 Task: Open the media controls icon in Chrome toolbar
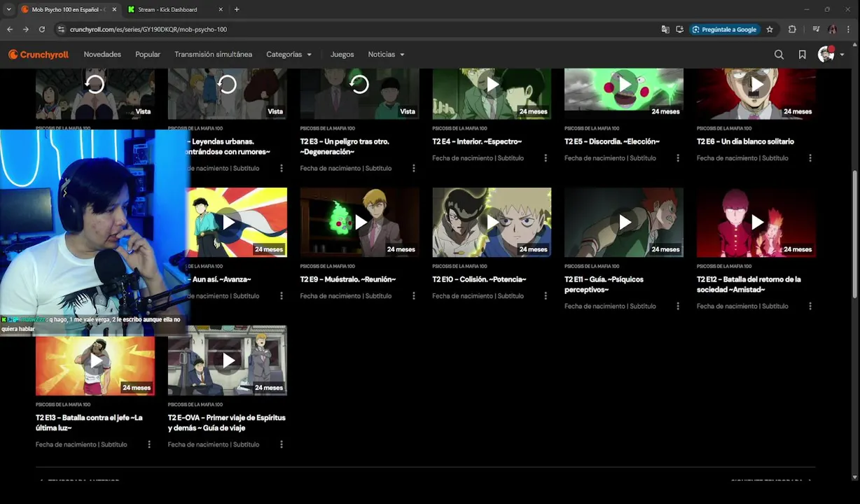tap(816, 29)
